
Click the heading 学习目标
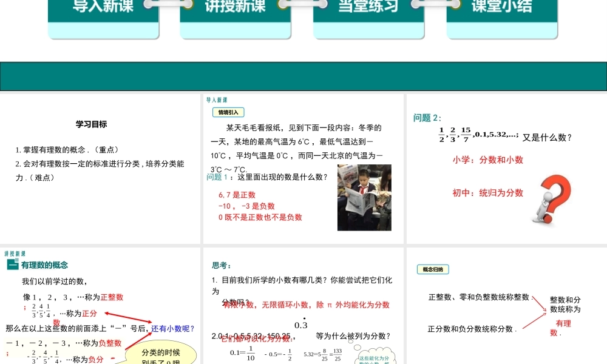tap(92, 124)
